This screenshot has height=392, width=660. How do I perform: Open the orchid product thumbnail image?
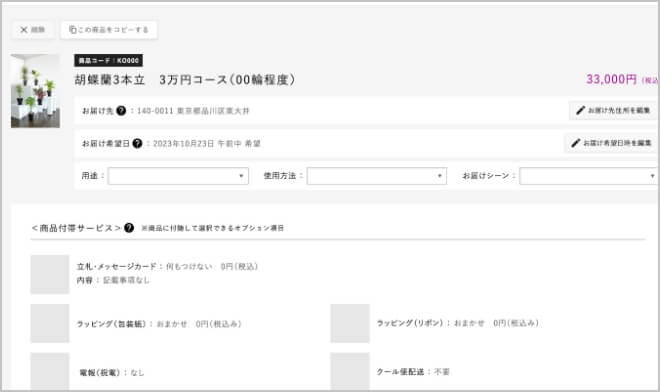pyautogui.click(x=35, y=91)
